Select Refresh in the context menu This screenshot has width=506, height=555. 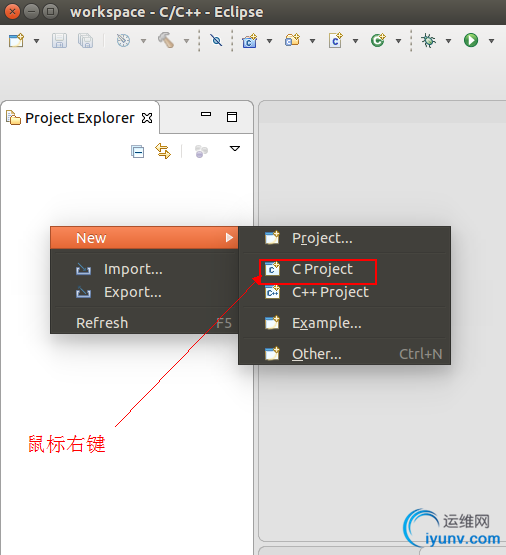(144, 323)
